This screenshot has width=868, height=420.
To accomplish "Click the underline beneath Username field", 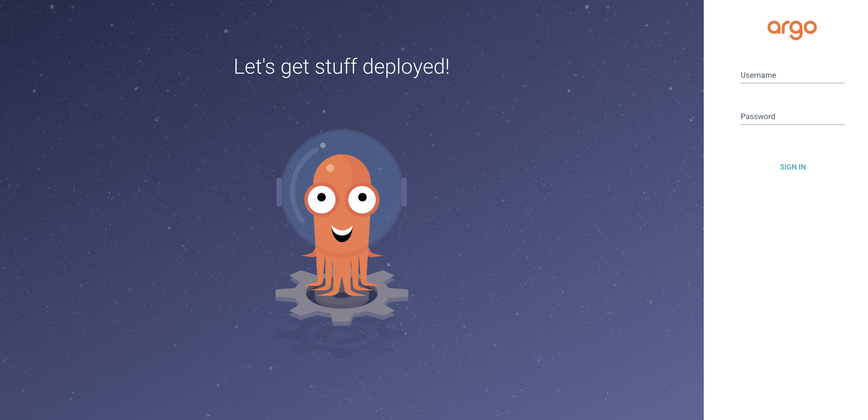I will tap(793, 83).
